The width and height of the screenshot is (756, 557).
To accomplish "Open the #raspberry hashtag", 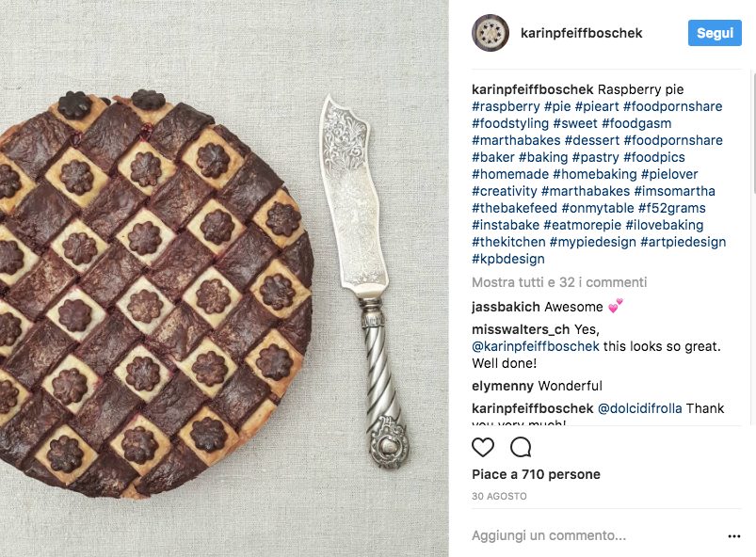I will click(506, 106).
